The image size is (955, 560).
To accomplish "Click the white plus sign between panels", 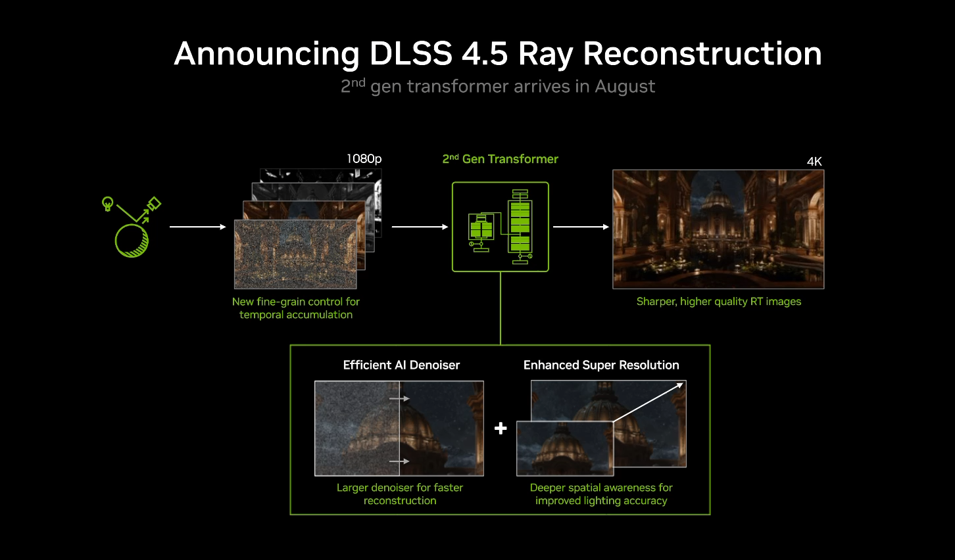I will coord(501,429).
